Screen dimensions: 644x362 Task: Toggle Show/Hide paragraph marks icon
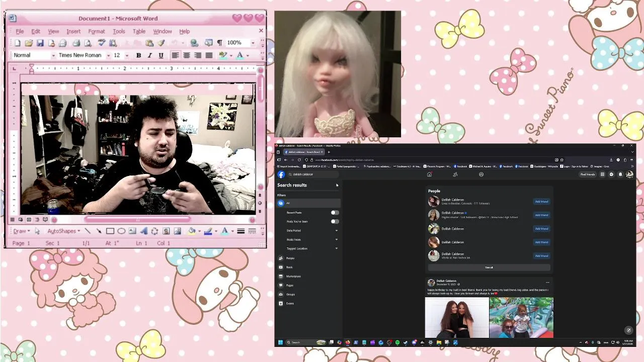[x=219, y=43]
